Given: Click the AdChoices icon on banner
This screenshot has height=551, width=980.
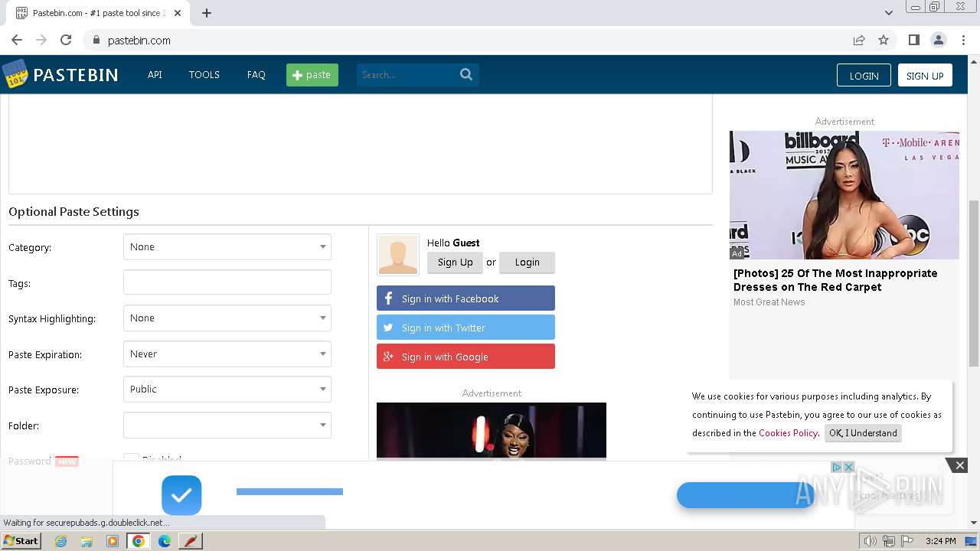Looking at the screenshot, I should pos(837,467).
